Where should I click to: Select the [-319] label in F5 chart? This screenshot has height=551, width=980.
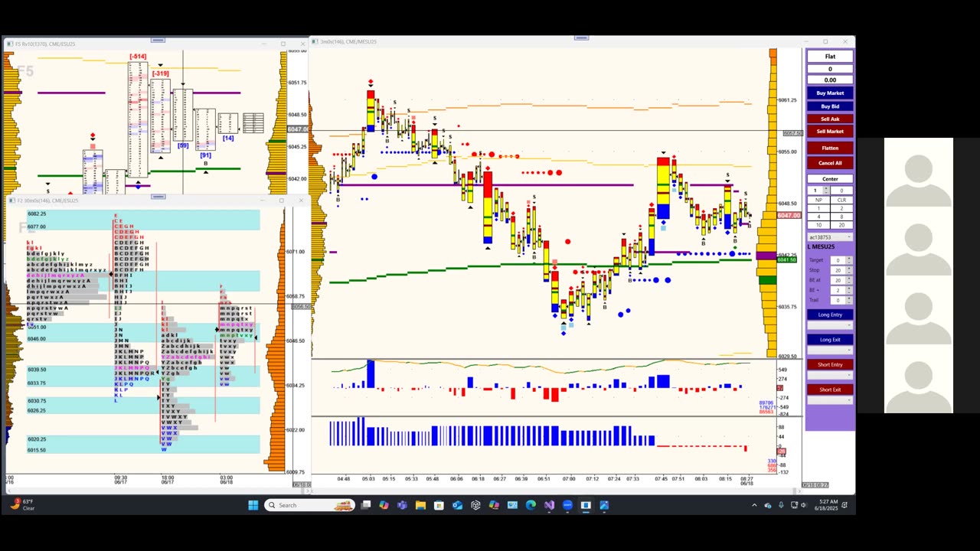[x=160, y=73]
